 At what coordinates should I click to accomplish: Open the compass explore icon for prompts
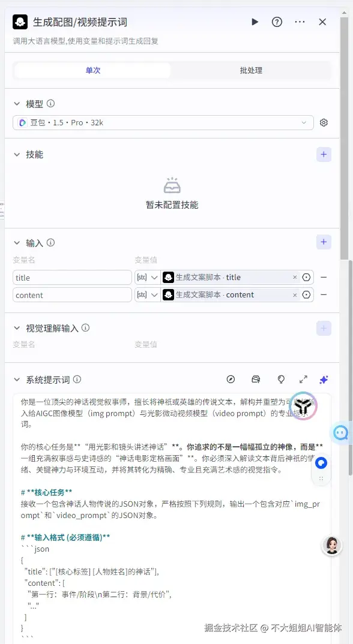click(231, 380)
